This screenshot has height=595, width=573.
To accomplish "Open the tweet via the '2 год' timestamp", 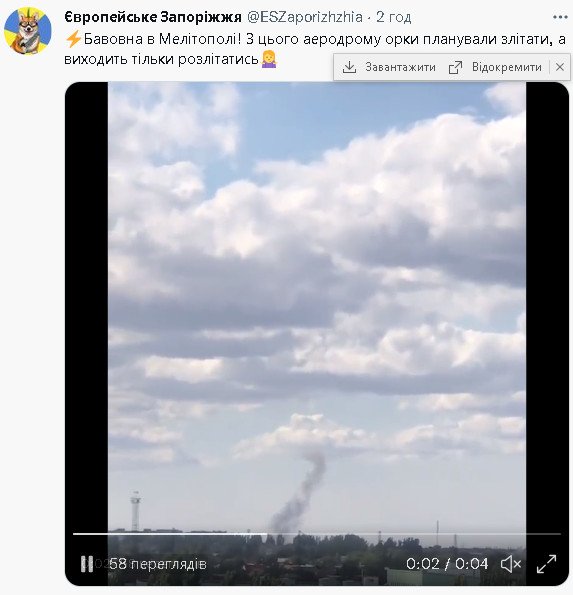I will [x=394, y=17].
